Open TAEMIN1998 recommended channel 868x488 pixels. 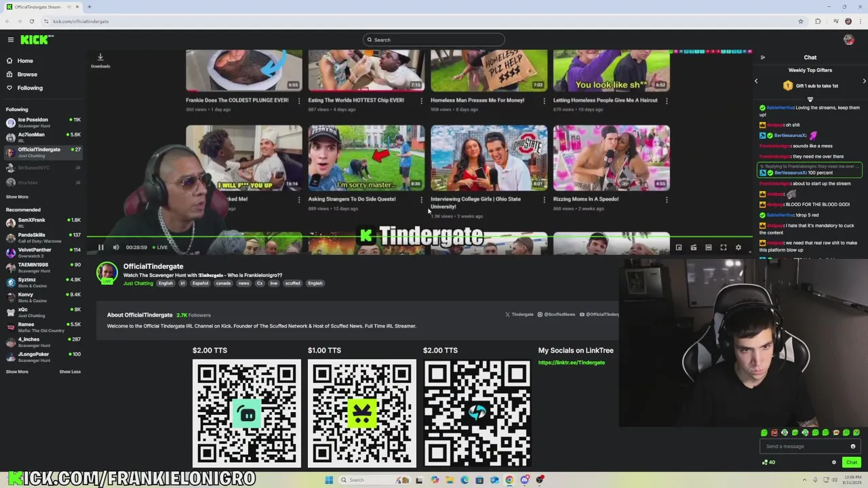(43, 268)
